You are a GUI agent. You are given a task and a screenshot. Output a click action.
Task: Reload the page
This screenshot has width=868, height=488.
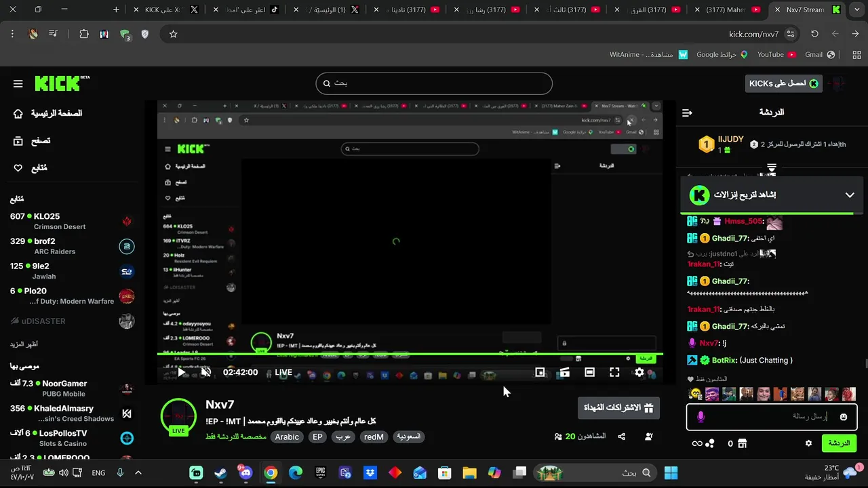click(x=814, y=34)
